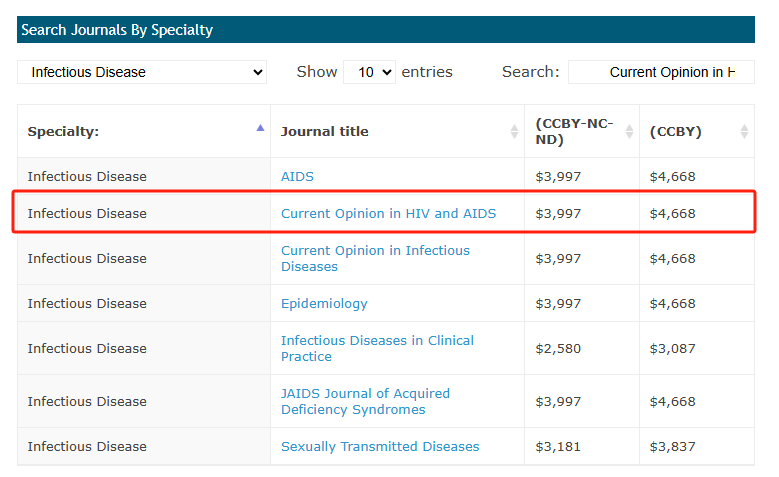Viewport: 779px width, 477px height.
Task: Sort by CCBY price arrows icon
Action: 744,132
